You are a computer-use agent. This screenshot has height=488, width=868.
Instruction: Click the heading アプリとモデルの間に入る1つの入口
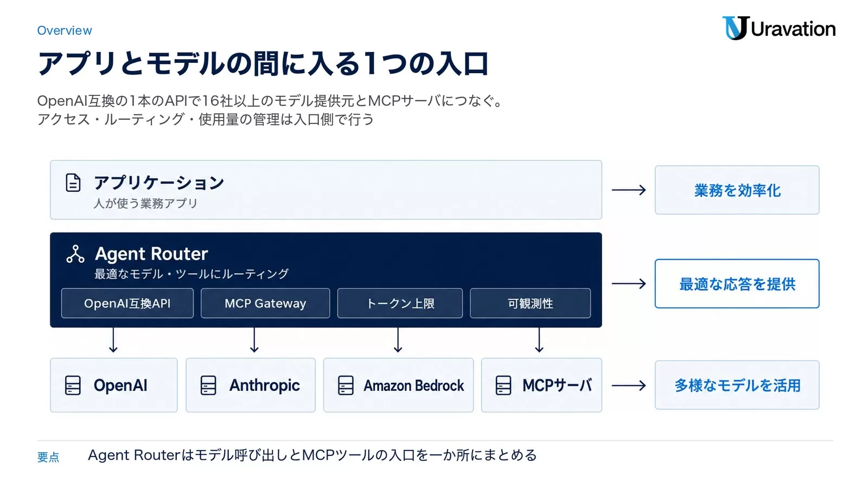pos(264,63)
